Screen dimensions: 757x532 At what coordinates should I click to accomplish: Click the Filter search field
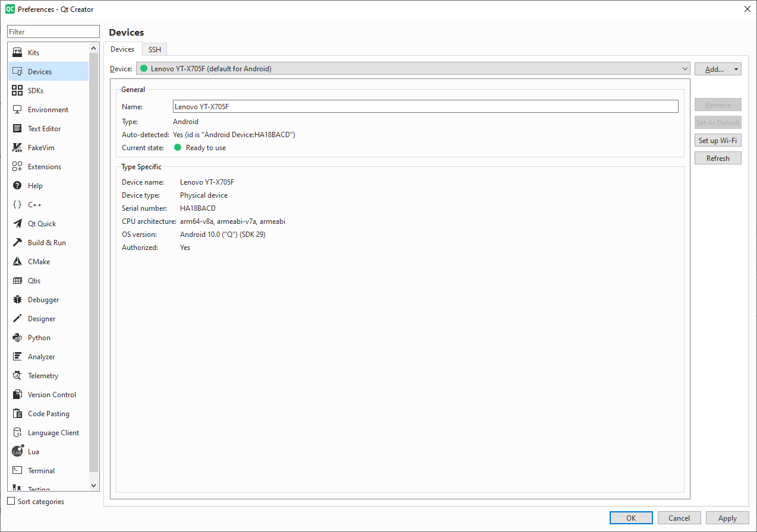point(53,31)
